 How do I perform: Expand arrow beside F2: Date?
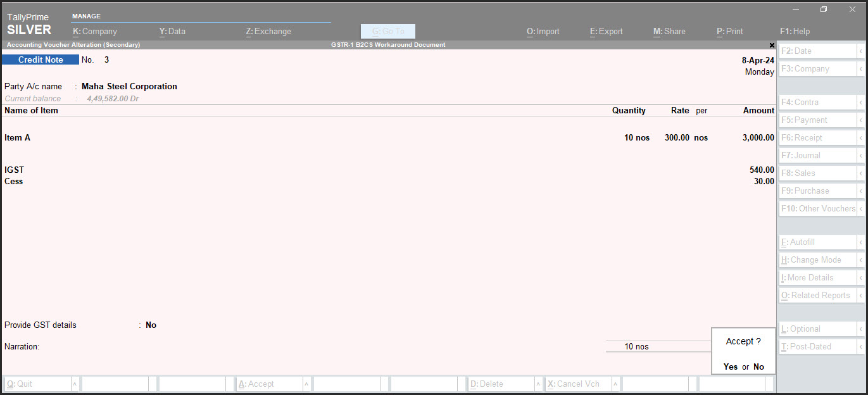pos(861,51)
